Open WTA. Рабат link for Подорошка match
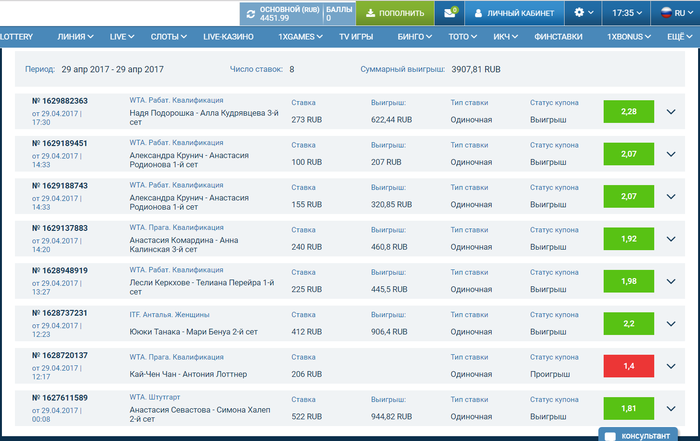 pos(176,100)
